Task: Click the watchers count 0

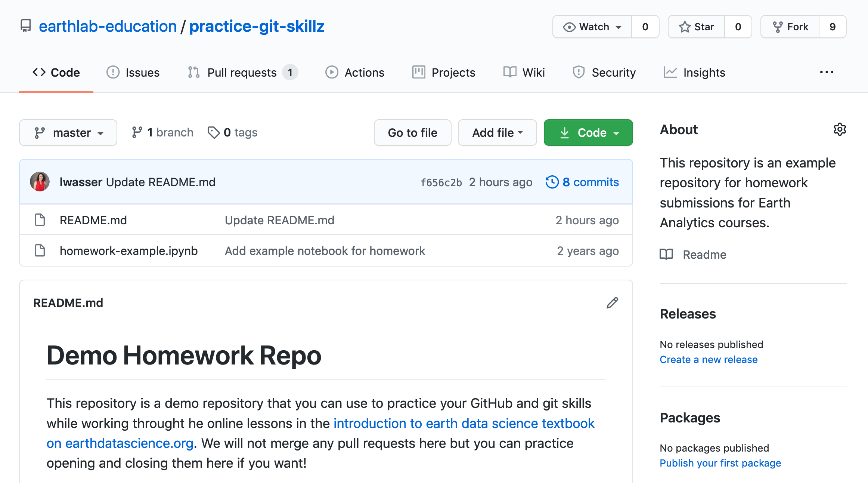Action: pos(645,27)
